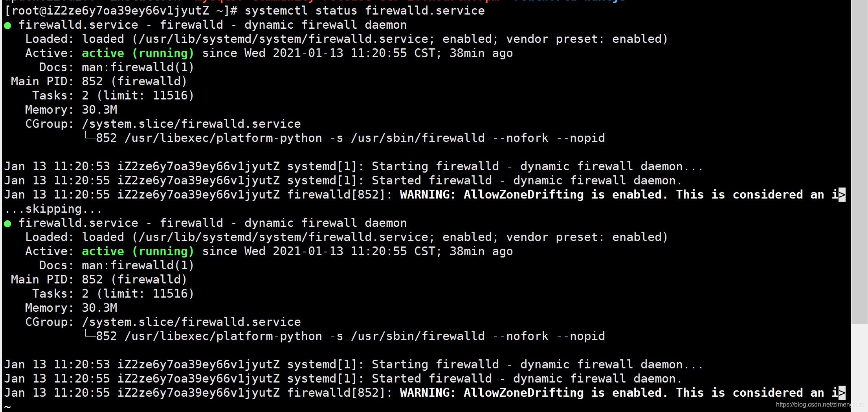Click the CGroup tree branch symbol in the second block
Screen dimensions: 868x412
coord(90,335)
